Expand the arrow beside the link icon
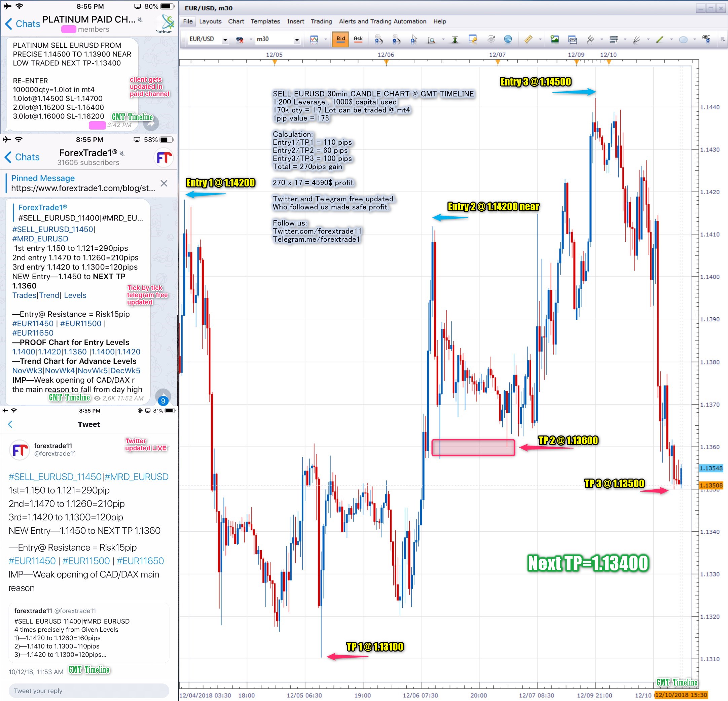Viewport: 728px width, 701px height. (x=251, y=39)
